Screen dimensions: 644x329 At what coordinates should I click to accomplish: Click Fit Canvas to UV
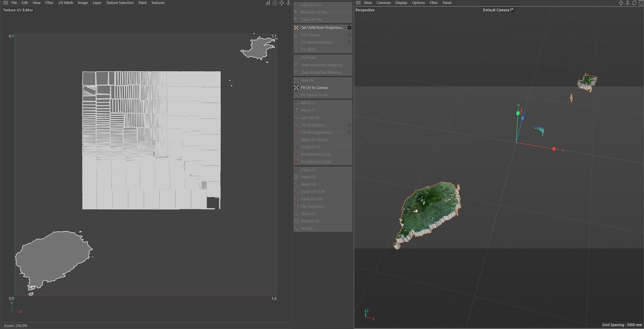pyautogui.click(x=323, y=95)
